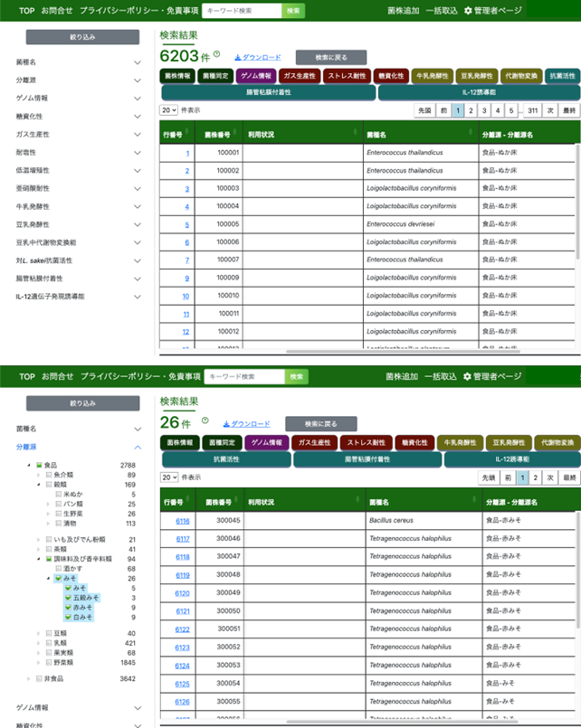Click the gear icon in the upper 6203件 page header
Screen dimensions: 581x728
tap(468, 10)
